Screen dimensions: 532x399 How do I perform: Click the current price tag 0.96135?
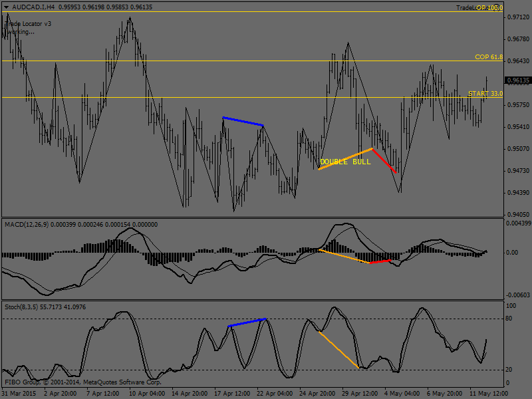517,80
